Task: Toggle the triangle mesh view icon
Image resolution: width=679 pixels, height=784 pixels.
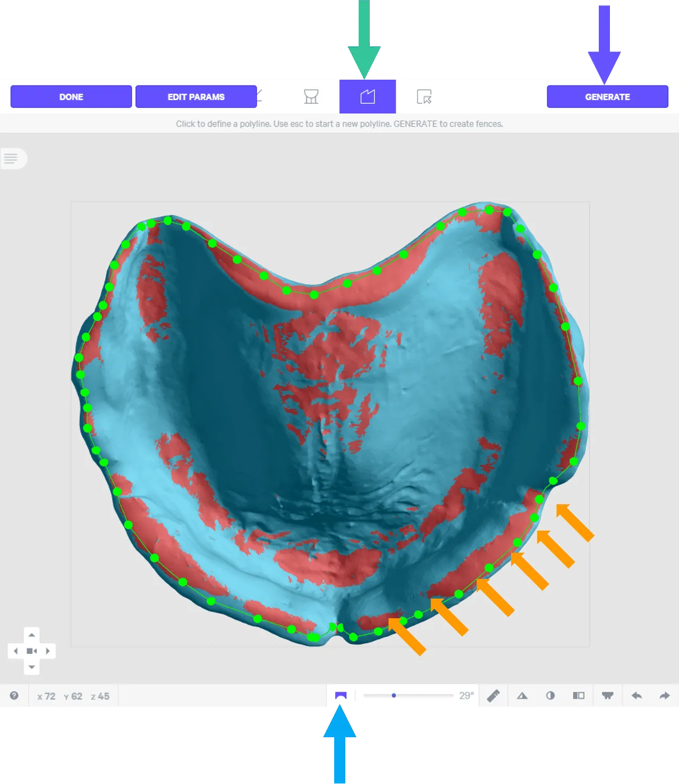Action: point(522,695)
